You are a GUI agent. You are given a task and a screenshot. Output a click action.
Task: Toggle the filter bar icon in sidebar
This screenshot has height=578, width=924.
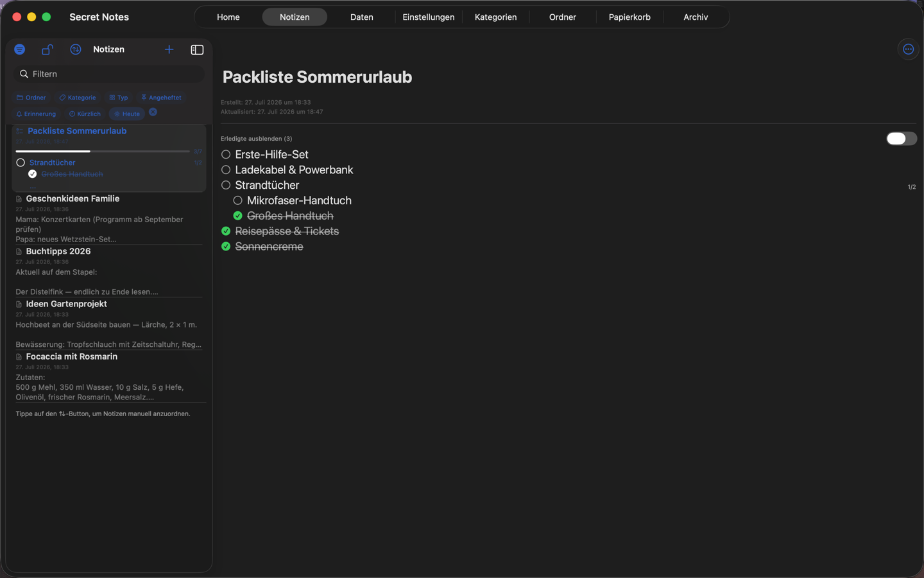[20, 49]
